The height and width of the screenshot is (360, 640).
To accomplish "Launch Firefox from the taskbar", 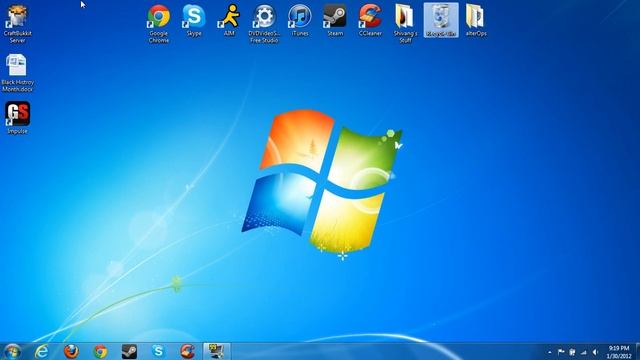I will point(71,351).
